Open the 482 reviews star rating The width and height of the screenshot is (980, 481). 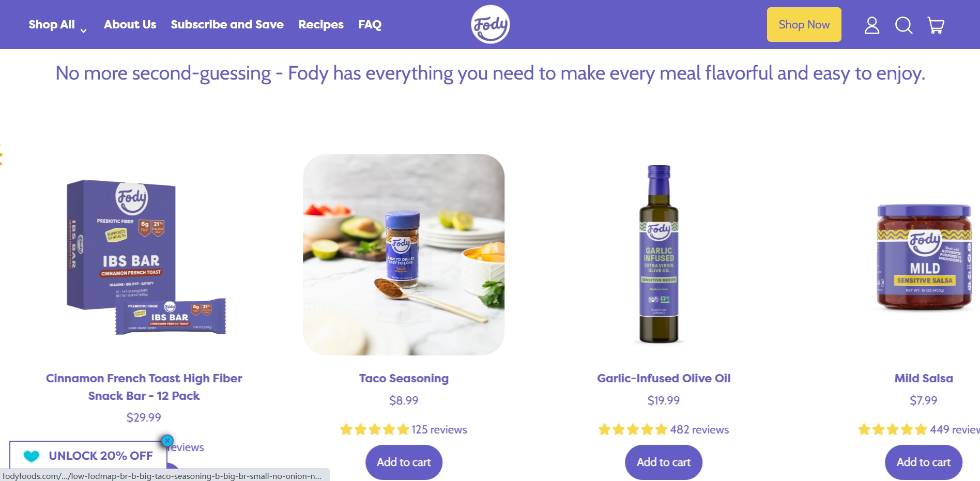663,429
